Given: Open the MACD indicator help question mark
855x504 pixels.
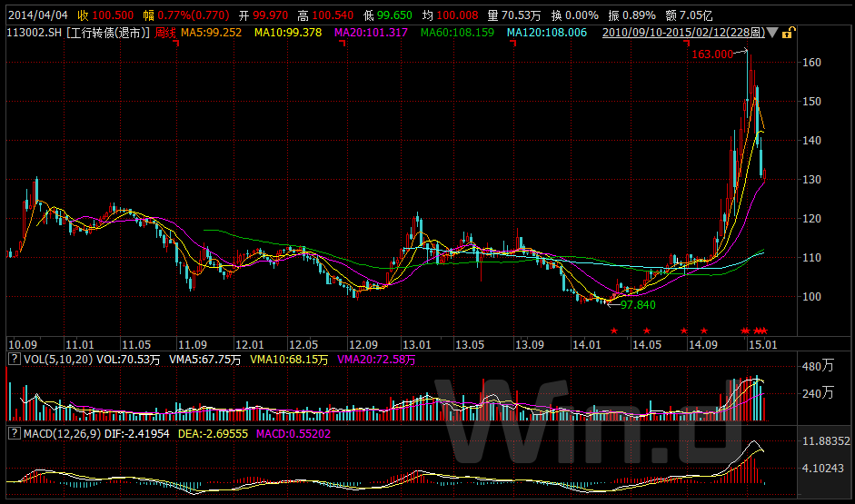Looking at the screenshot, I should pos(15,433).
